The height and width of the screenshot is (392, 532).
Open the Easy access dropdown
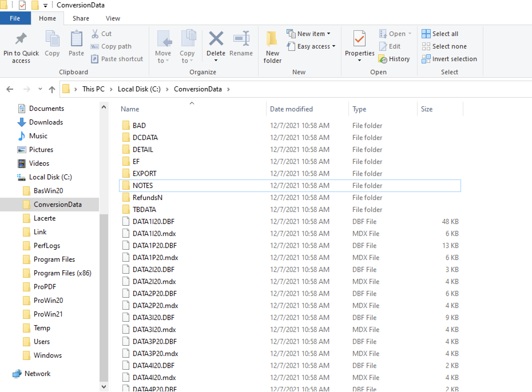(311, 46)
